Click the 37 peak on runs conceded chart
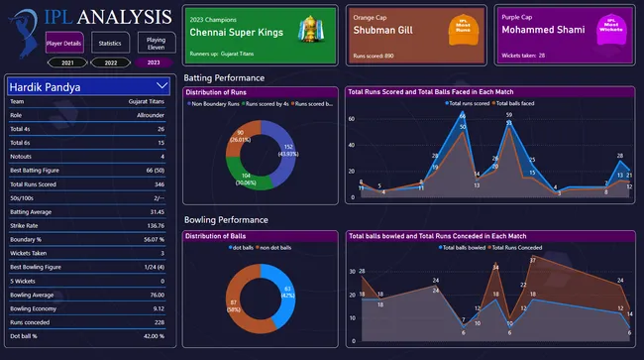Image resolution: width=644 pixels, height=360 pixels. point(533,256)
